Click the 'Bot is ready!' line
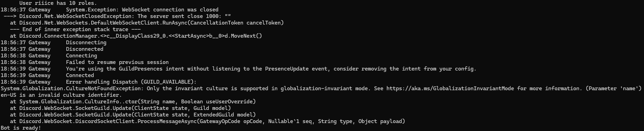 coord(21,128)
